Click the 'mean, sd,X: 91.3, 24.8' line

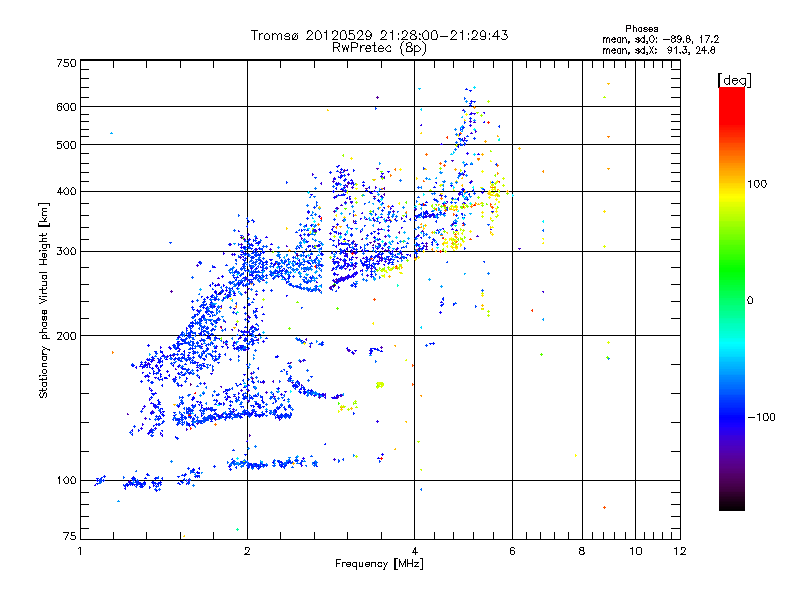659,50
